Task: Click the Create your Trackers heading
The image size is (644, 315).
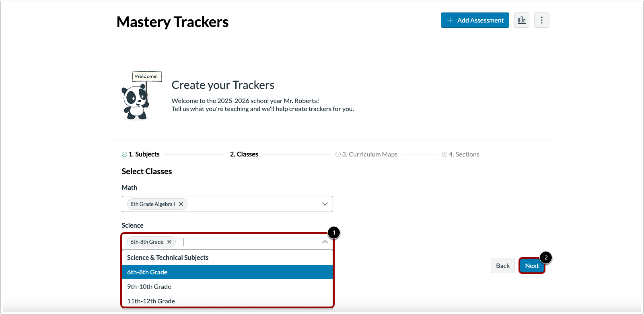Action: click(223, 85)
